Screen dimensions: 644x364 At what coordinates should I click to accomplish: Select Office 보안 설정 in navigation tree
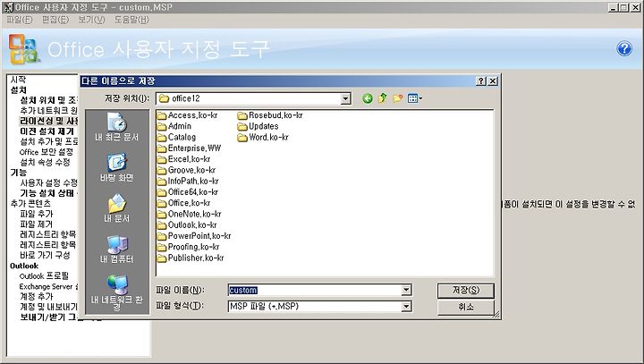tap(47, 152)
